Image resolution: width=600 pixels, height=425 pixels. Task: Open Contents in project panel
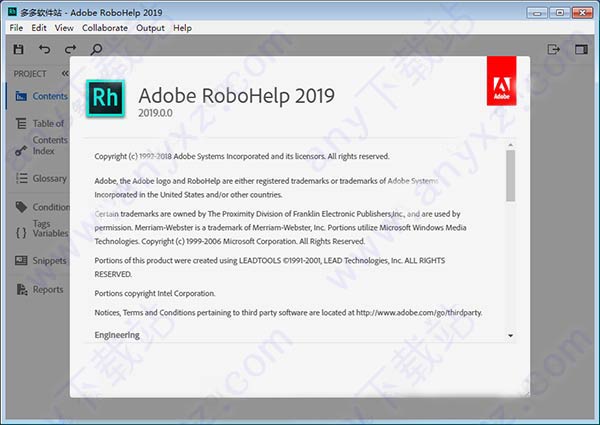[41, 96]
